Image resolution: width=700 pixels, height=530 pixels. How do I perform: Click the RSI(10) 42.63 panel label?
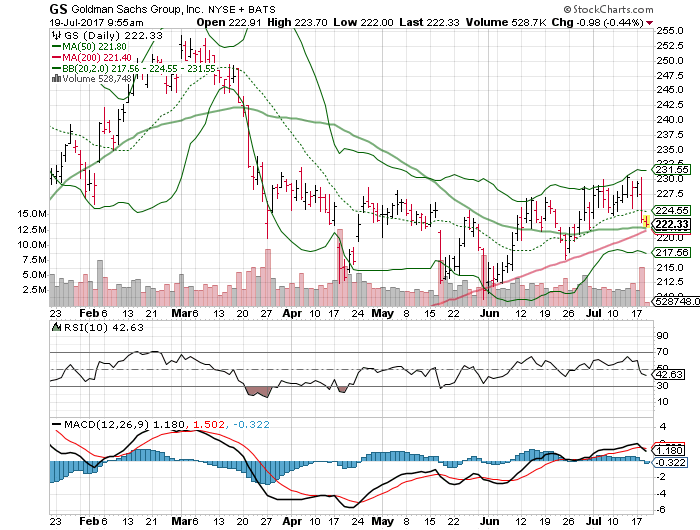[x=104, y=327]
